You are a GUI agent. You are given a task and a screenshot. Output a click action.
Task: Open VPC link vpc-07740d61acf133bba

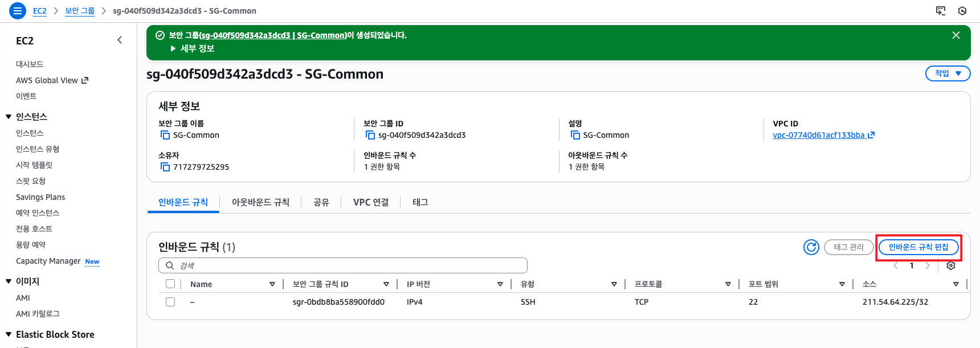(818, 135)
